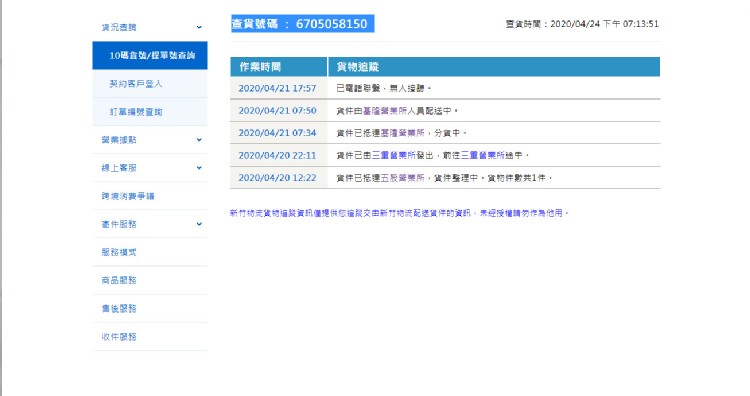
Task: Click the 貨物追蹤 column header
Action: pyautogui.click(x=494, y=67)
